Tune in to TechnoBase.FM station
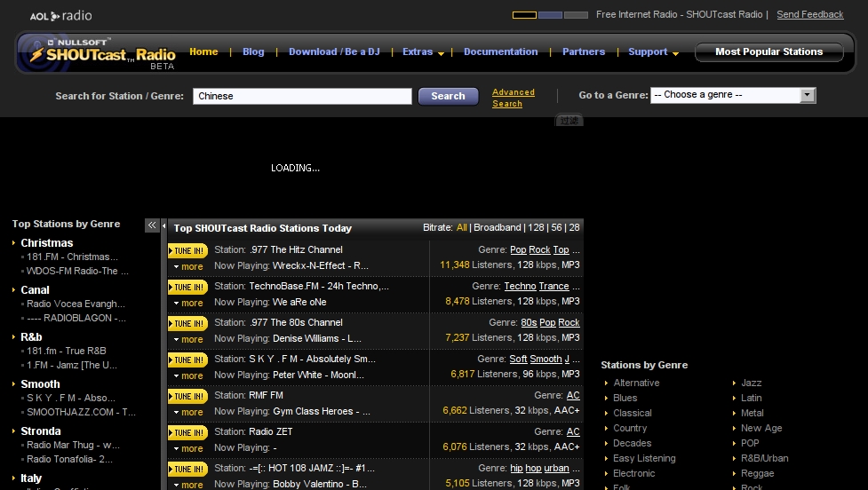 [187, 287]
